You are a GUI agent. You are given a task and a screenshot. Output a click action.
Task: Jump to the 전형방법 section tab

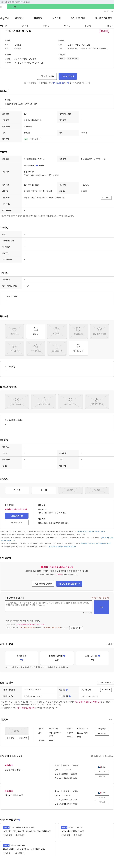88,26
